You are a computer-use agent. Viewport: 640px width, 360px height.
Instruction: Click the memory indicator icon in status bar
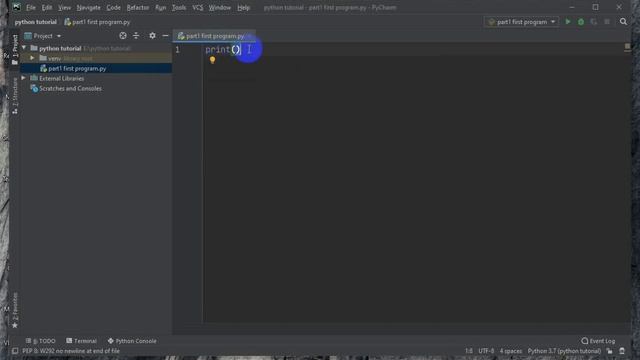coord(622,351)
